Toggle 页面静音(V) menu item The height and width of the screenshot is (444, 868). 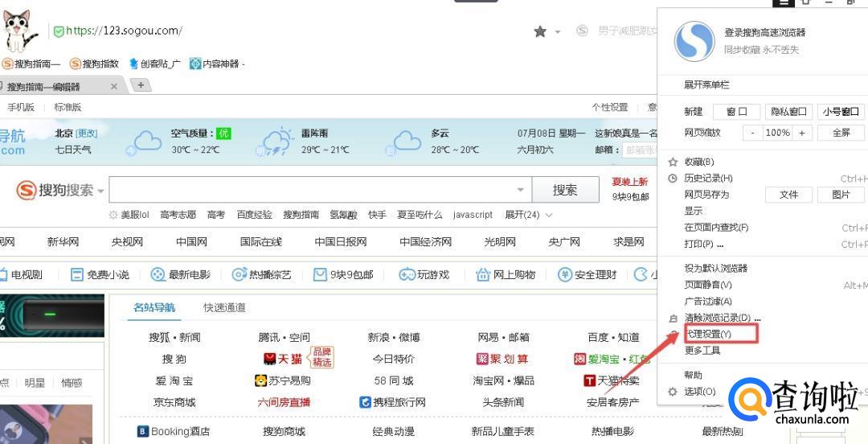(x=707, y=285)
